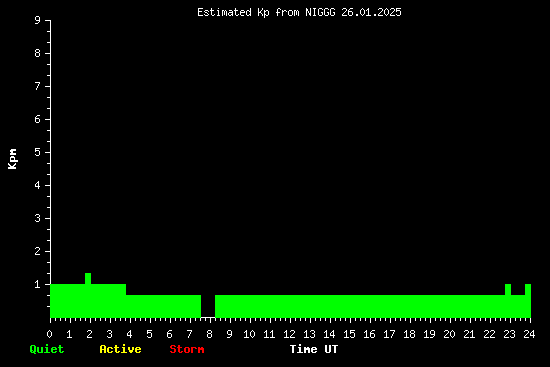Click the 'Kpm' vertical axis label
This screenshot has height=367, width=550.
(x=12, y=159)
